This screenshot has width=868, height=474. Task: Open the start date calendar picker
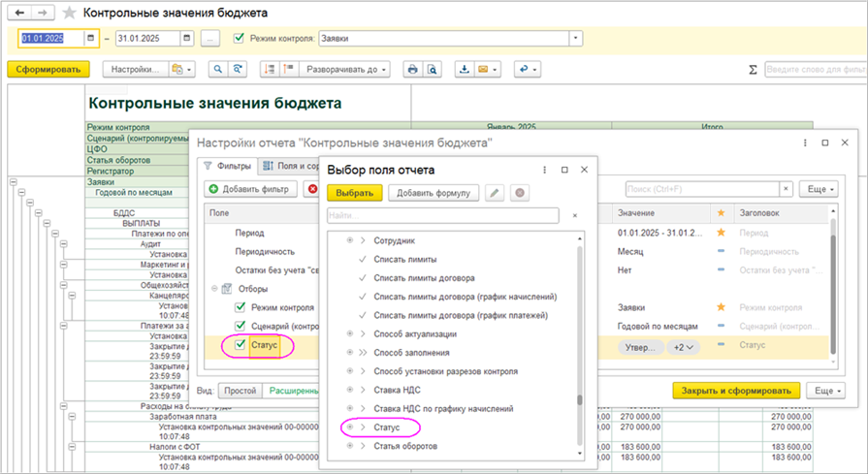tap(91, 39)
